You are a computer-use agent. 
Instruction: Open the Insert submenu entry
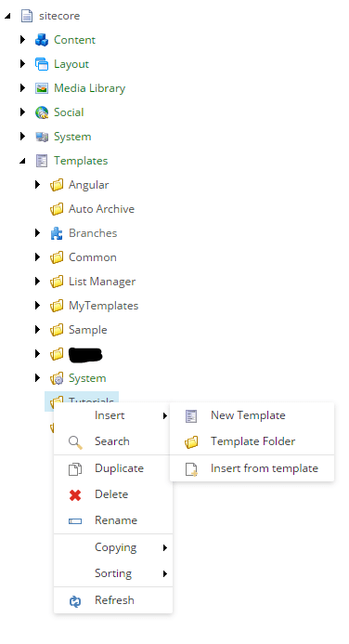(112, 415)
